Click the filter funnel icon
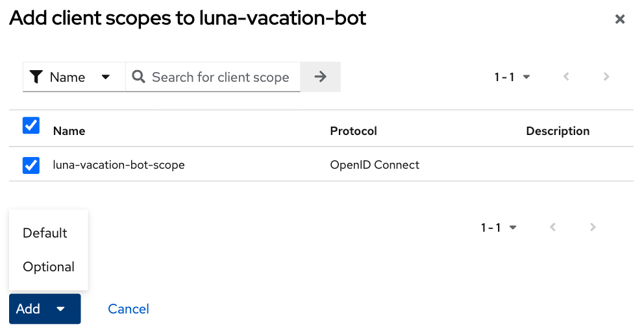 (36, 77)
